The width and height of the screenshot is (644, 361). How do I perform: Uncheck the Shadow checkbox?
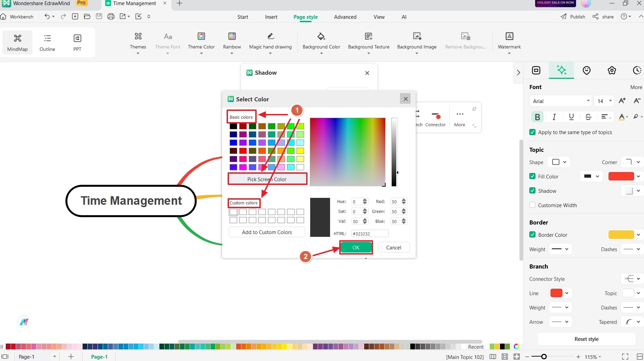coord(532,191)
